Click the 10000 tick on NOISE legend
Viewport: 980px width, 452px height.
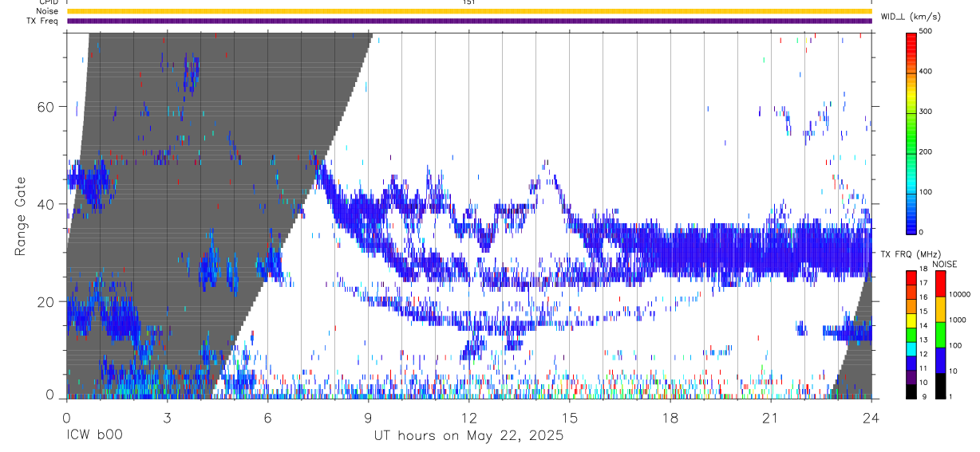click(x=959, y=294)
